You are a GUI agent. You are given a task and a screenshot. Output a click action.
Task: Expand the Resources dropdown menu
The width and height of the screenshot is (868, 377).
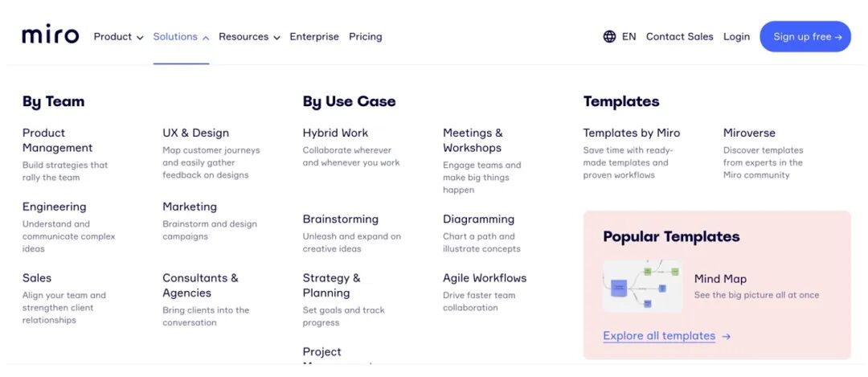point(249,36)
